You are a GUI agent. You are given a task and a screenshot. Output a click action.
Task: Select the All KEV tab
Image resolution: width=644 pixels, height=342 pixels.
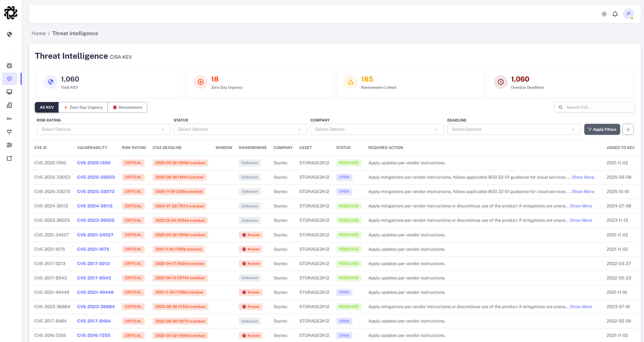point(47,107)
